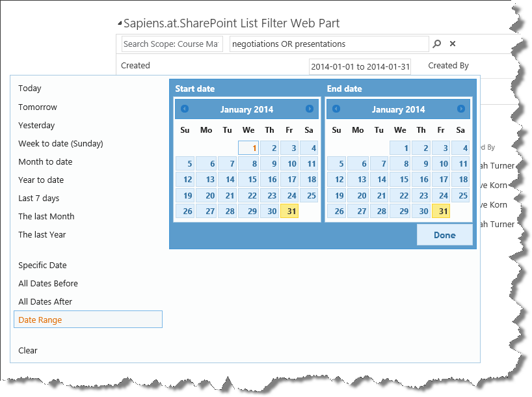Clear search with the X icon
This screenshot has height=397, width=532.
pos(453,44)
